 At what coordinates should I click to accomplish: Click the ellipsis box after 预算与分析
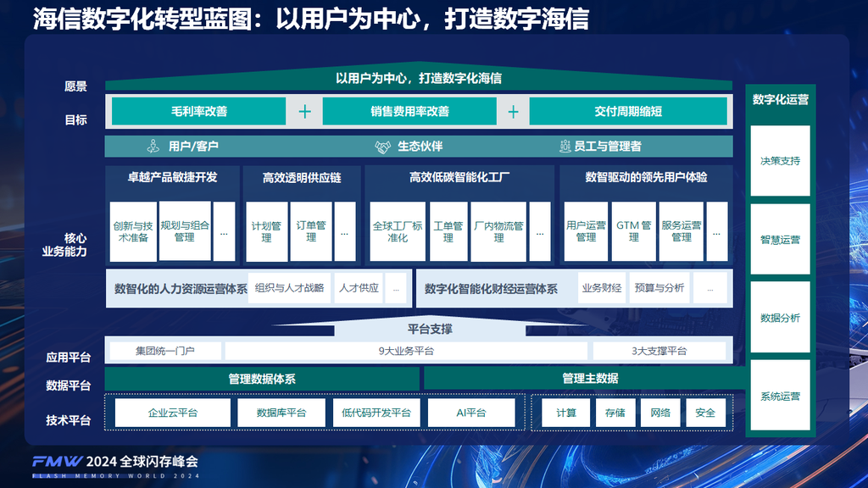[x=709, y=288]
